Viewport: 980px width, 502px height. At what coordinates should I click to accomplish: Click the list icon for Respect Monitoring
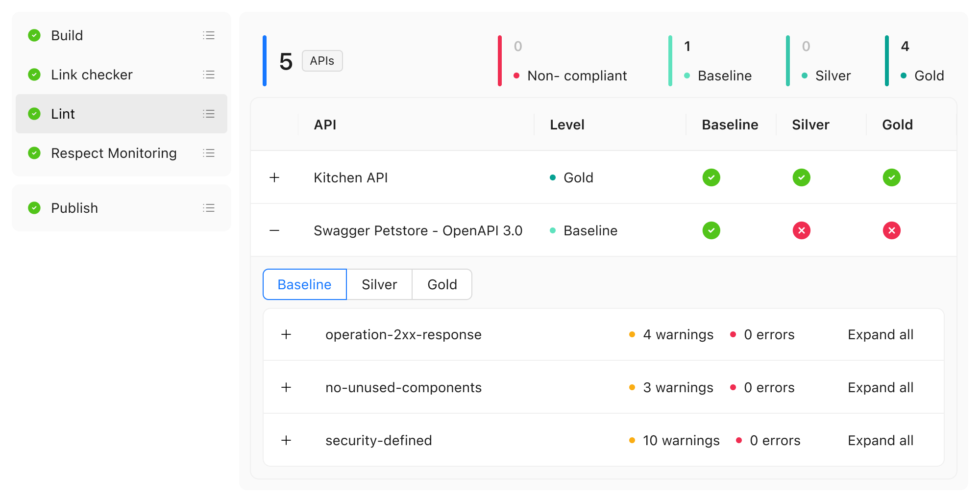(209, 153)
